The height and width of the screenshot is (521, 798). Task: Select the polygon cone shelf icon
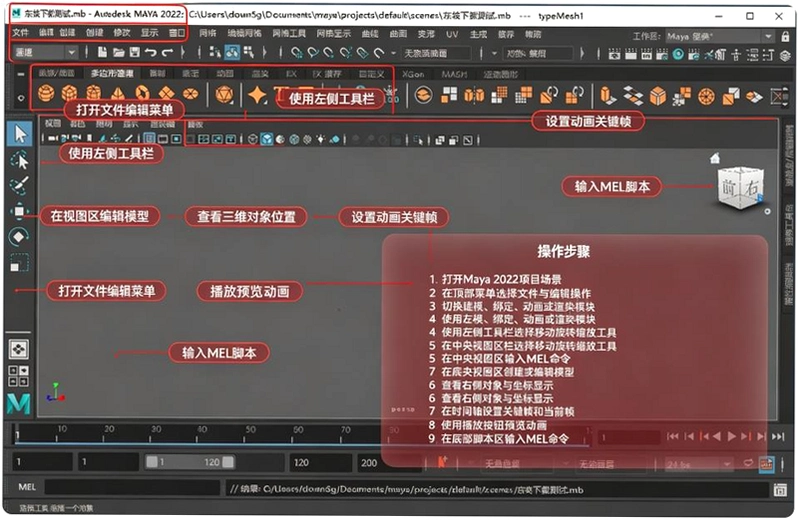(118, 94)
